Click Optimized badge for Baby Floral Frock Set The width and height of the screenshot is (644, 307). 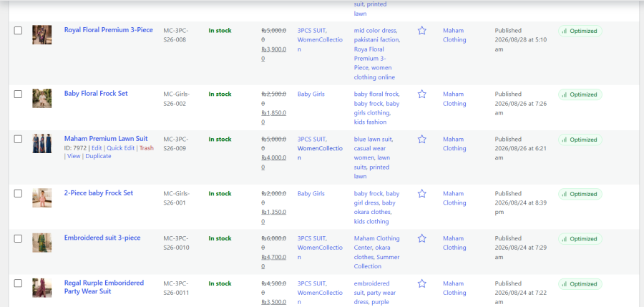click(x=580, y=94)
